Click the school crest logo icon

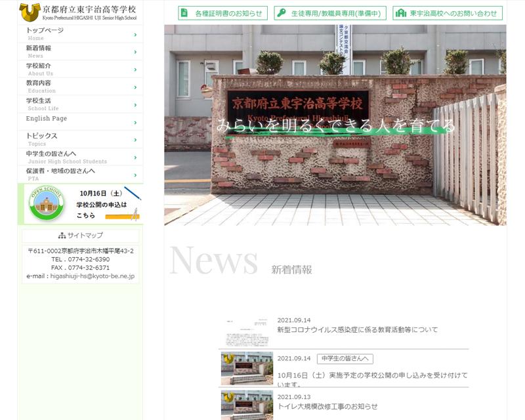[30, 12]
